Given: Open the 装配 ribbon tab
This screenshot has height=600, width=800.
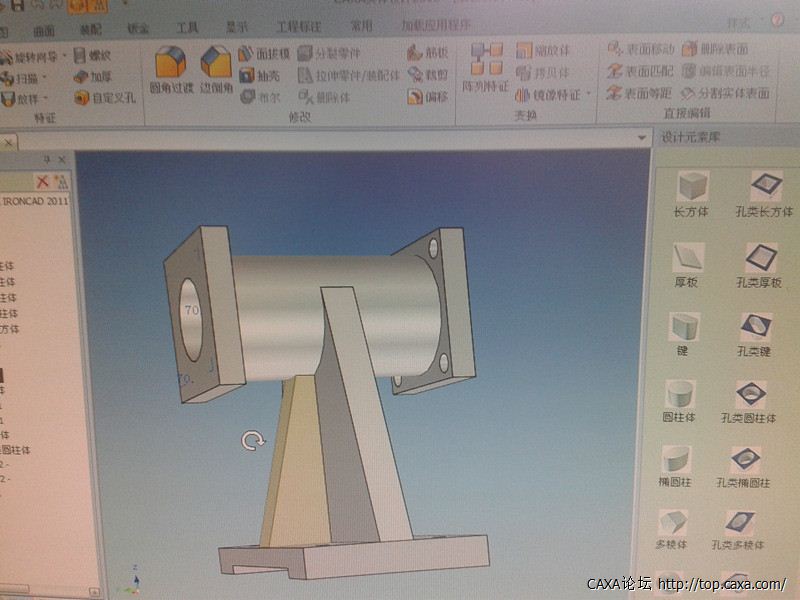Looking at the screenshot, I should 90,28.
